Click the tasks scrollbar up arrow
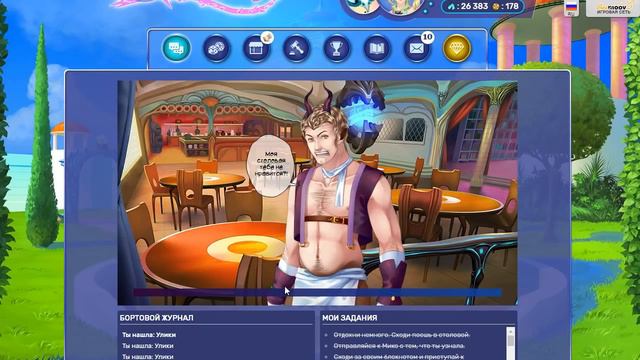Viewport: 640px width, 360px height. coord(511,331)
